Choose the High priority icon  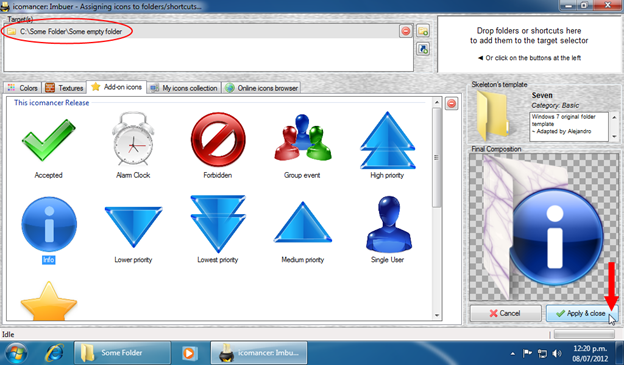point(387,140)
